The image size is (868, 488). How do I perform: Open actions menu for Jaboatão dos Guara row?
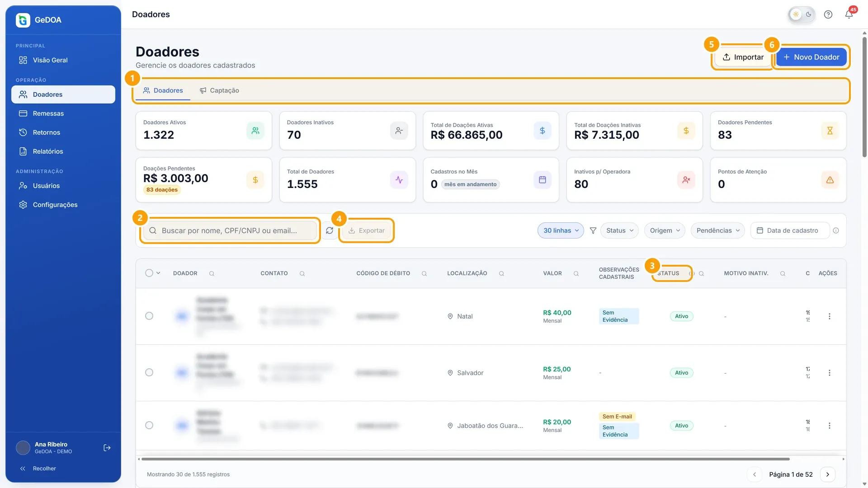coord(829,426)
